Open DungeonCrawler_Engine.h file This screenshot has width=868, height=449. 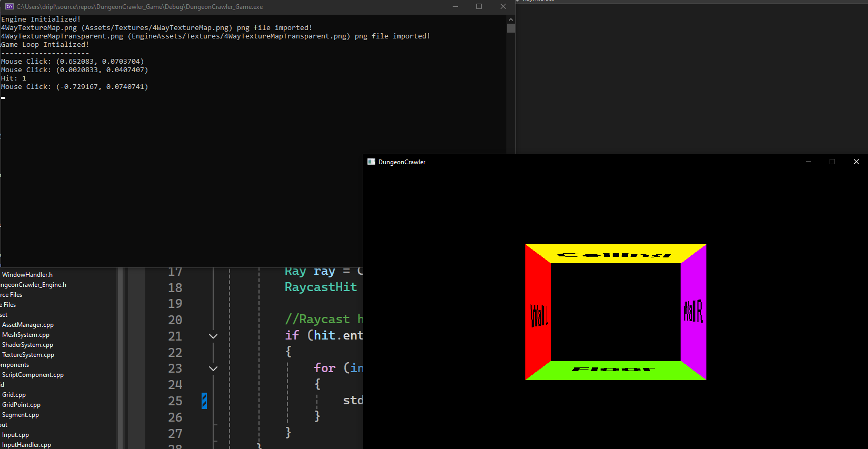33,285
